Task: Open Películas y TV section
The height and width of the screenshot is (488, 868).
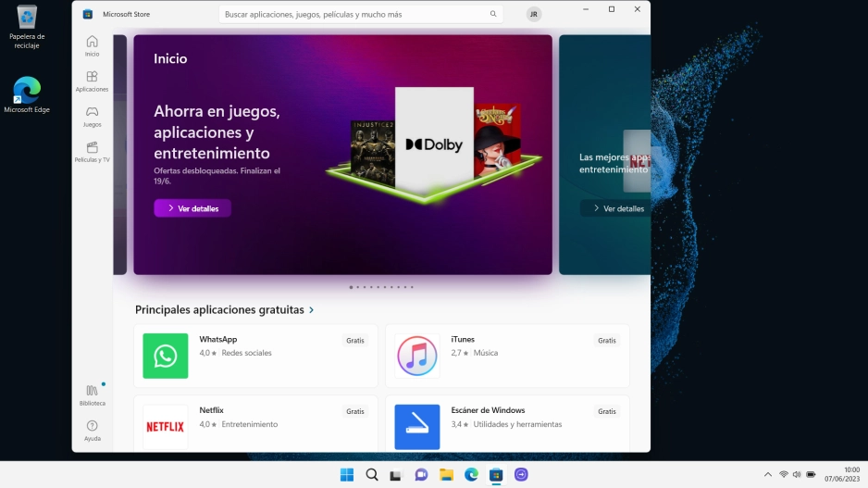Action: coord(92,152)
